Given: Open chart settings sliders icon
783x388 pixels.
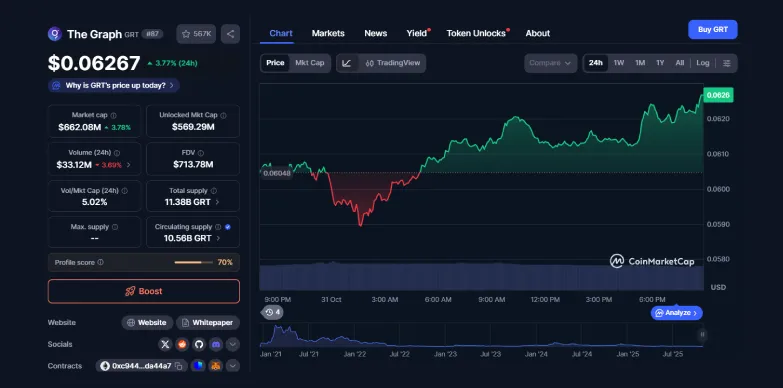Looking at the screenshot, I should 727,63.
